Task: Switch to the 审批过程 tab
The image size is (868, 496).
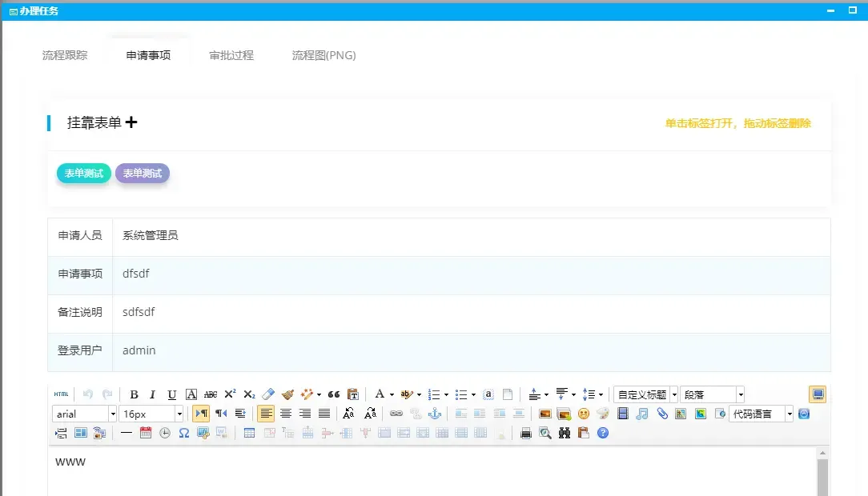Action: pos(231,55)
